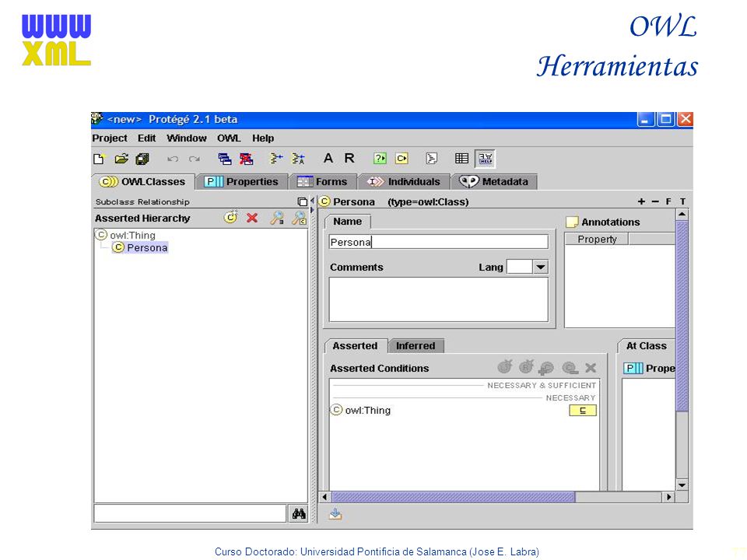Click the blue cascading windows toolbar icon
The width and height of the screenshot is (747, 560).
(x=224, y=159)
